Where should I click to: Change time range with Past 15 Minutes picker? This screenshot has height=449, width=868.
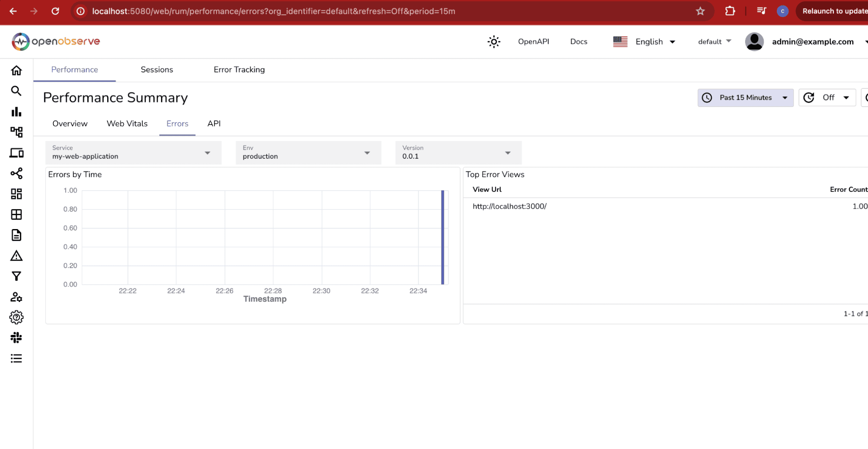[745, 97]
